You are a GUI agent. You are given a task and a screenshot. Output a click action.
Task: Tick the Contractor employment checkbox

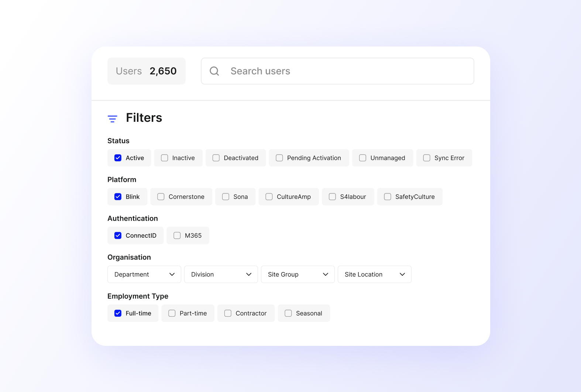tap(228, 313)
